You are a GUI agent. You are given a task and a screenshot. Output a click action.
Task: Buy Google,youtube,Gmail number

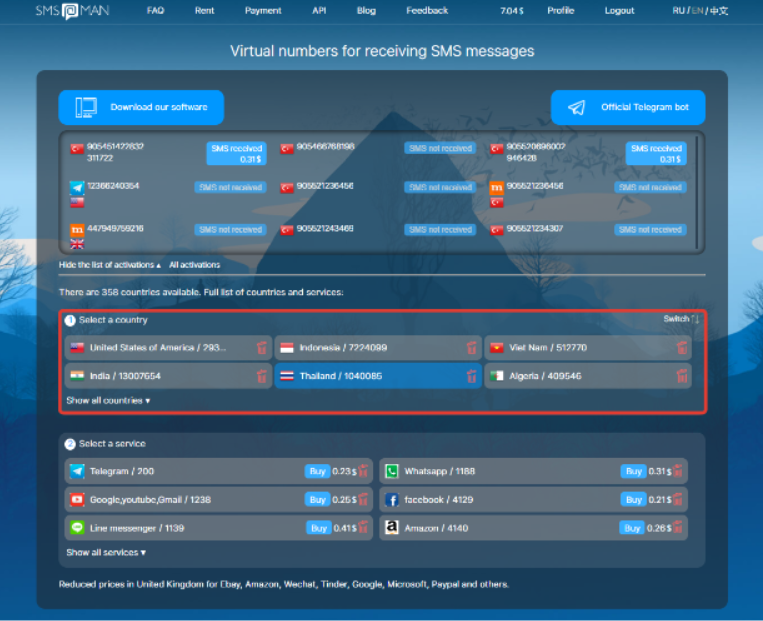[317, 499]
